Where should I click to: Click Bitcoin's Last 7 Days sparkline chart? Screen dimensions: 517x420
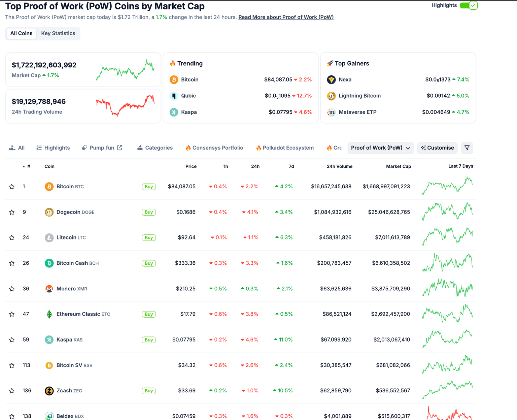[447, 186]
